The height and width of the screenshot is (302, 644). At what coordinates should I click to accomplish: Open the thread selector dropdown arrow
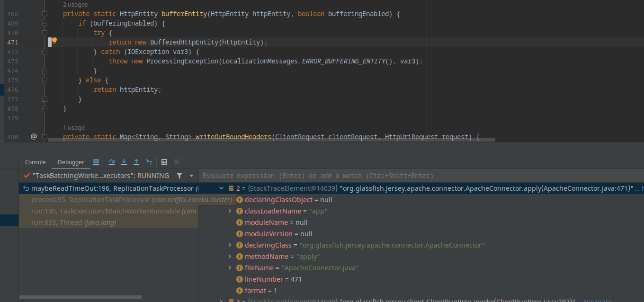[192, 176]
